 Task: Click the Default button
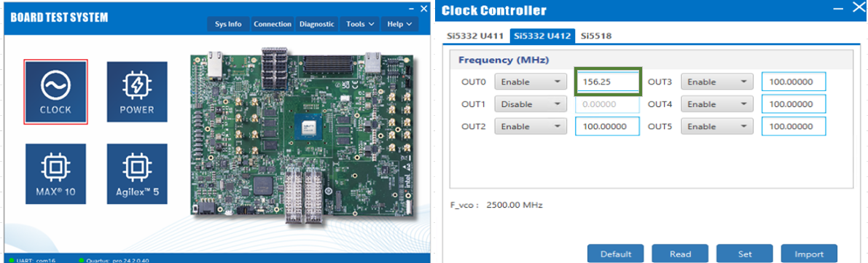(616, 254)
